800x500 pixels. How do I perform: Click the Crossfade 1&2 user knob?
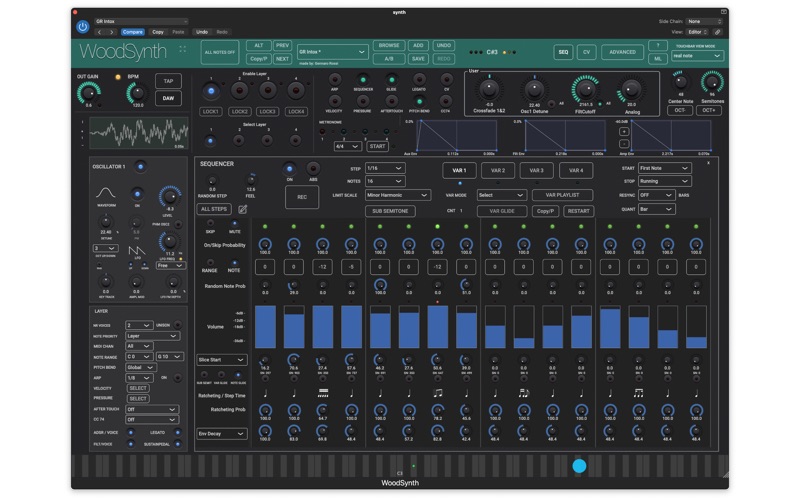489,89
